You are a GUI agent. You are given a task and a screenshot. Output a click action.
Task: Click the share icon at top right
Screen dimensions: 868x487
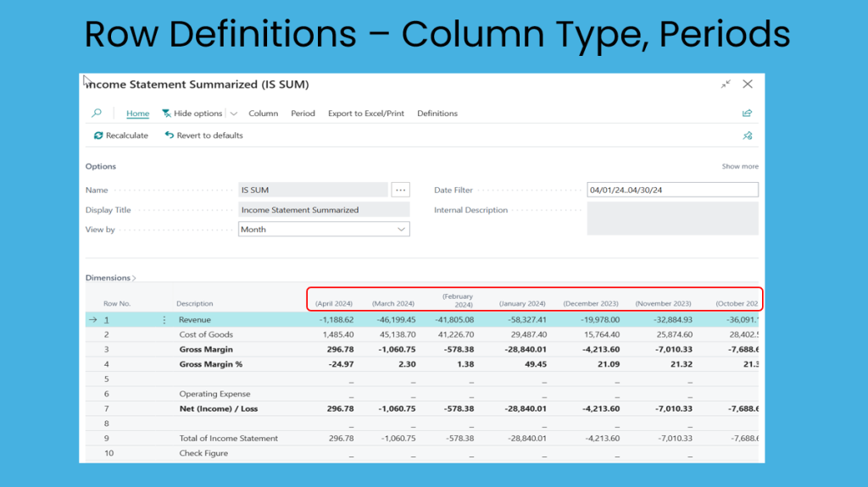(747, 113)
